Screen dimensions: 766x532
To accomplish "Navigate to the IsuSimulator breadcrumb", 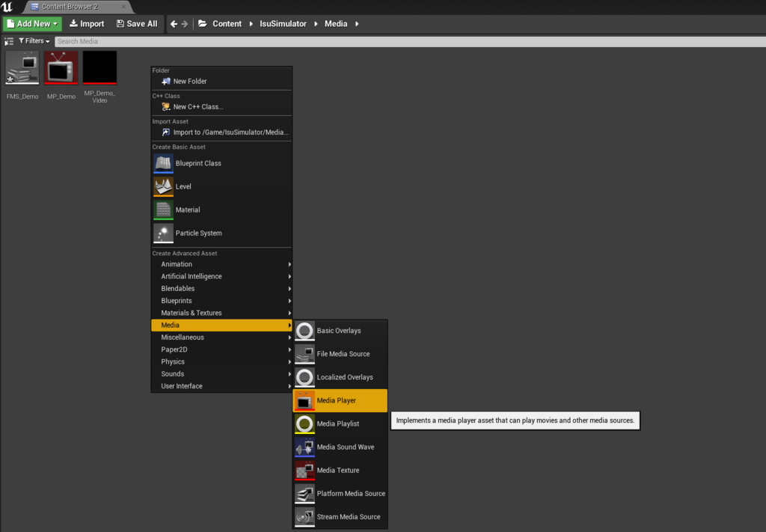I will click(x=283, y=23).
